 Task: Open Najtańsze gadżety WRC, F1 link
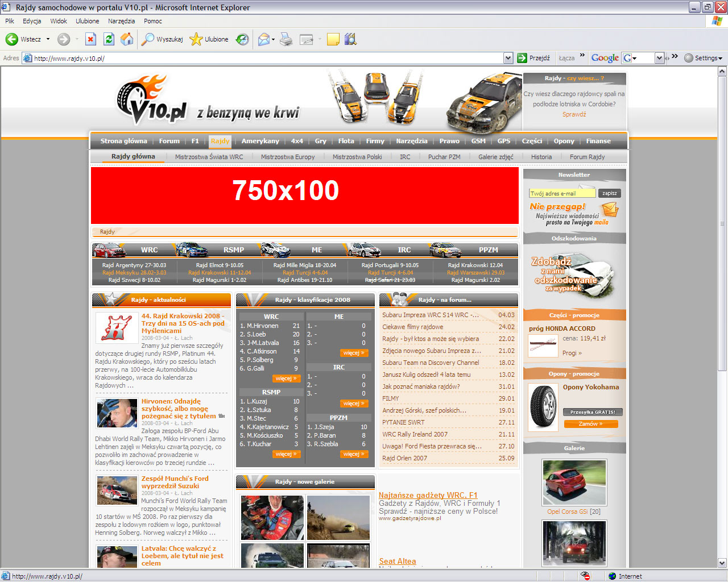(x=428, y=495)
